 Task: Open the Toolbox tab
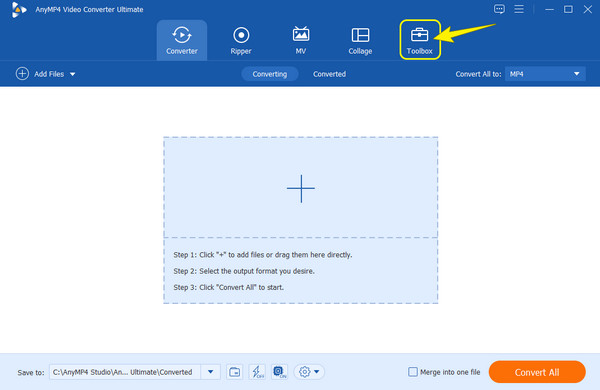(x=419, y=40)
